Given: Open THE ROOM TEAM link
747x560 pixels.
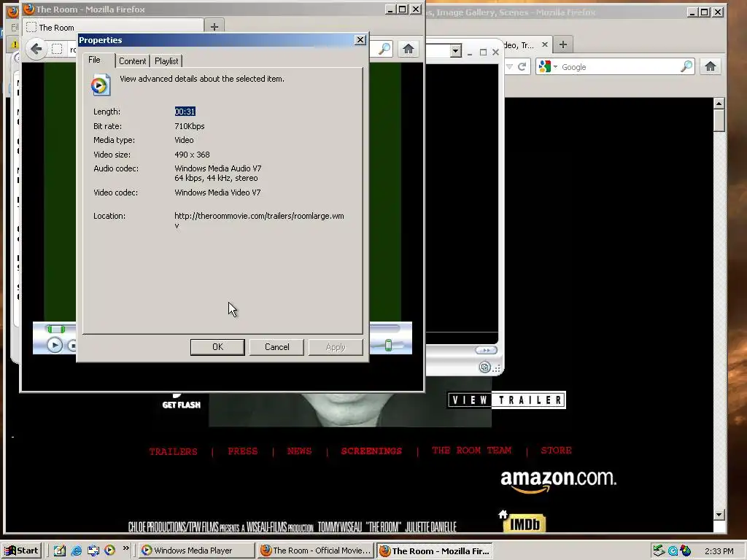Looking at the screenshot, I should tap(472, 451).
